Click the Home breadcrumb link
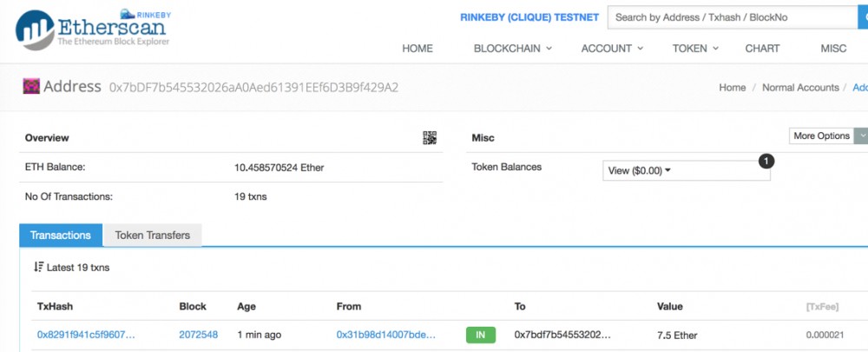The height and width of the screenshot is (352, 868). (732, 88)
